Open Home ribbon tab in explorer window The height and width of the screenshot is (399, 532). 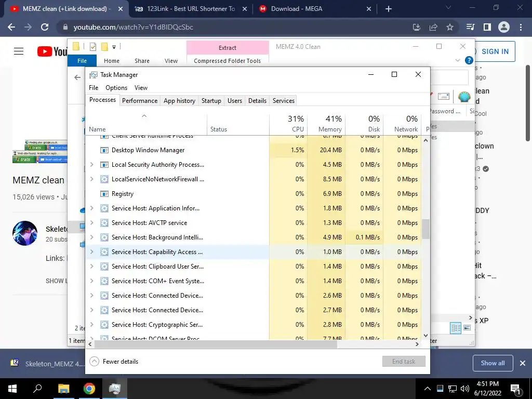(112, 61)
